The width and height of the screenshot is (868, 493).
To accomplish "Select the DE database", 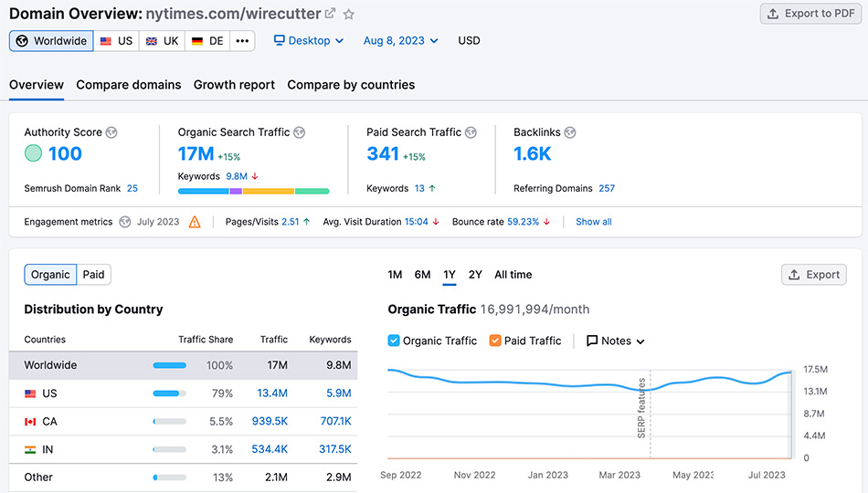I will pyautogui.click(x=207, y=41).
